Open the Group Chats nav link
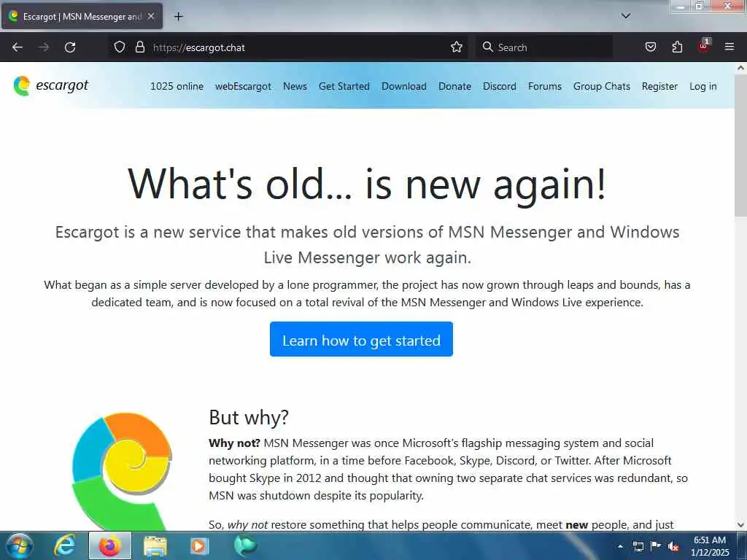Screen dimensions: 747x560 coord(601,86)
